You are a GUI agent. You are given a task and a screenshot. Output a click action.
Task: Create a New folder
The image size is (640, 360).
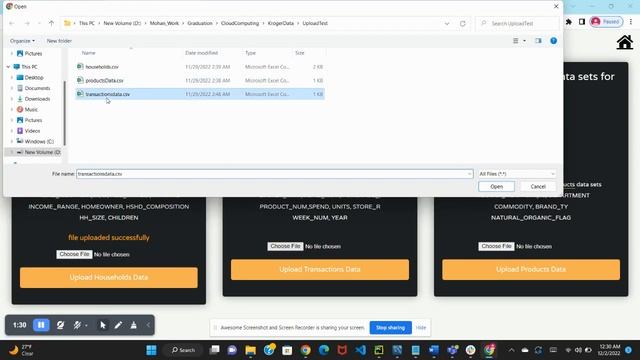pos(59,41)
